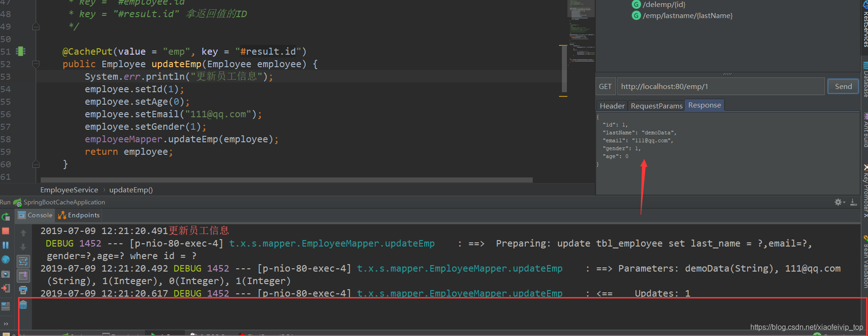The height and width of the screenshot is (336, 868).
Task: Collapse the updateEmp method fold at line 52
Action: [36, 64]
